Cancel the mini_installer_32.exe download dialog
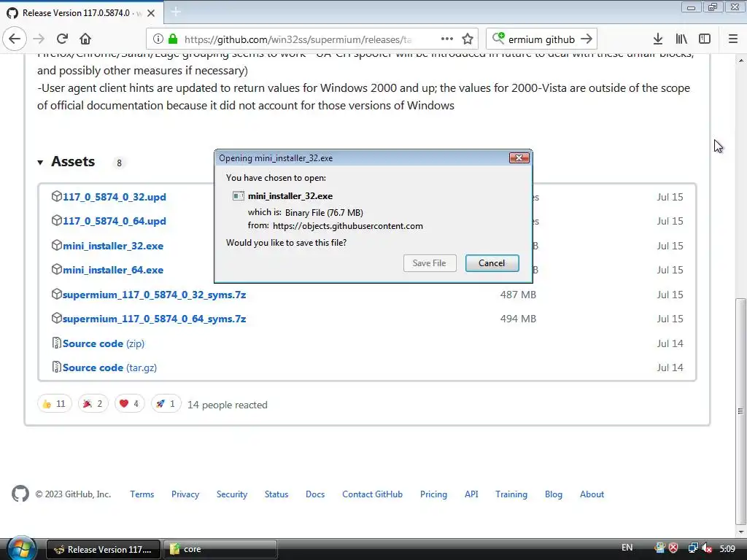Image resolution: width=747 pixels, height=560 pixels. click(492, 262)
